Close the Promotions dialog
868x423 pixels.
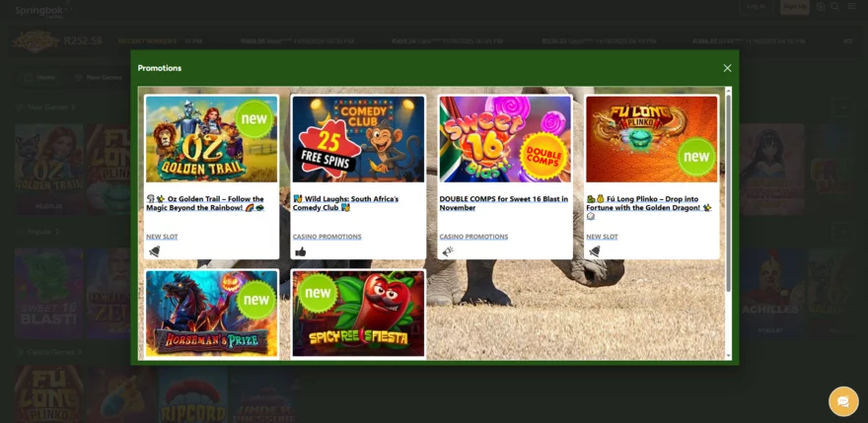click(727, 68)
